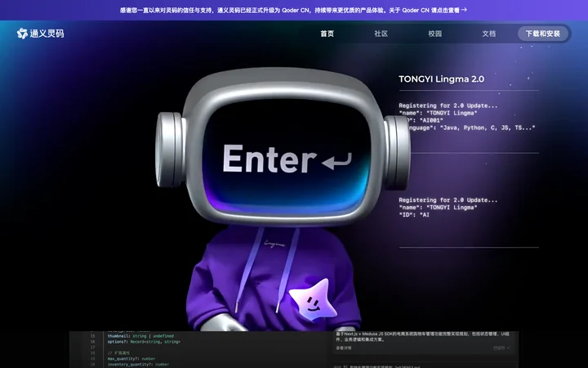The image size is (588, 368).
Task: Click the Next.js + Medusa JS SDK description text
Action: point(422,336)
